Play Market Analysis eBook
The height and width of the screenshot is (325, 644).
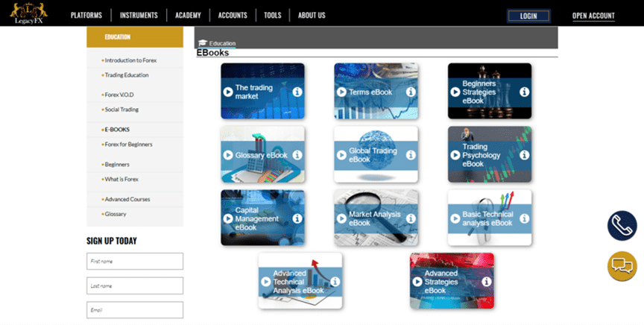click(x=341, y=218)
